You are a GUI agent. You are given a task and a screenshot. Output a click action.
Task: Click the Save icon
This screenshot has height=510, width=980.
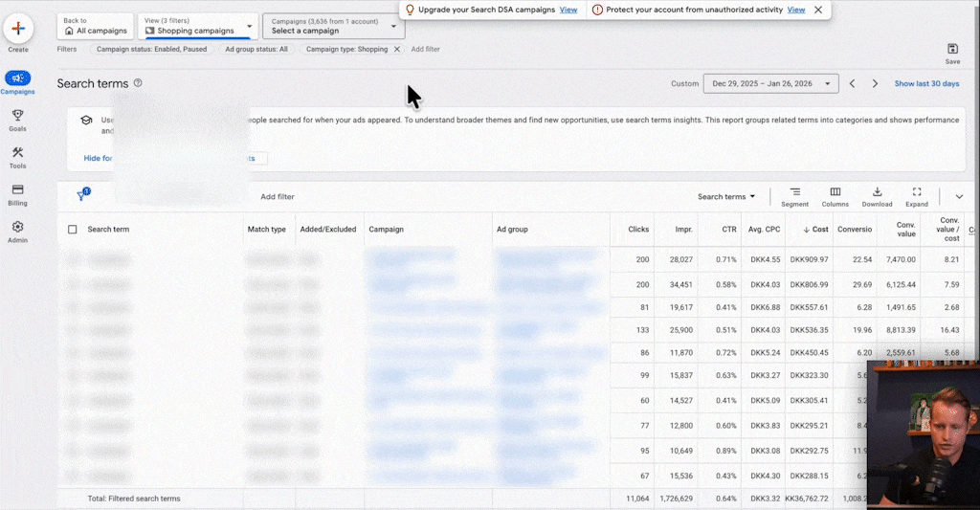[x=952, y=53]
